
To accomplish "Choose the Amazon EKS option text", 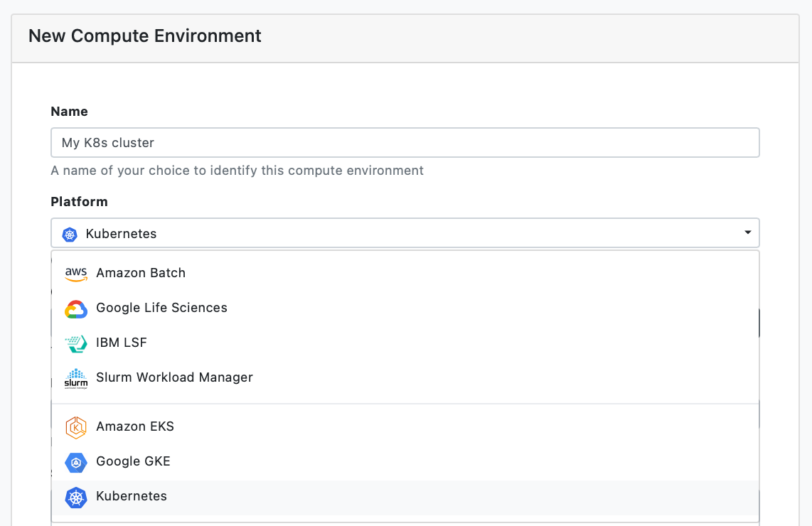I will click(135, 426).
